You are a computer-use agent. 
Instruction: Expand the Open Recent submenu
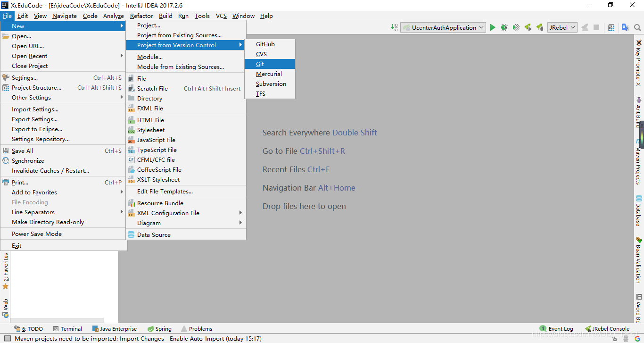tap(64, 56)
